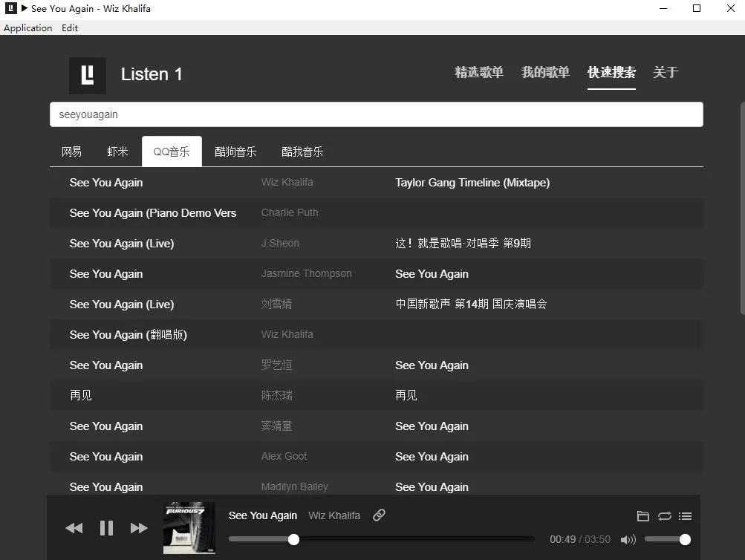Skip to the previous track
The width and height of the screenshot is (745, 560).
point(74,528)
